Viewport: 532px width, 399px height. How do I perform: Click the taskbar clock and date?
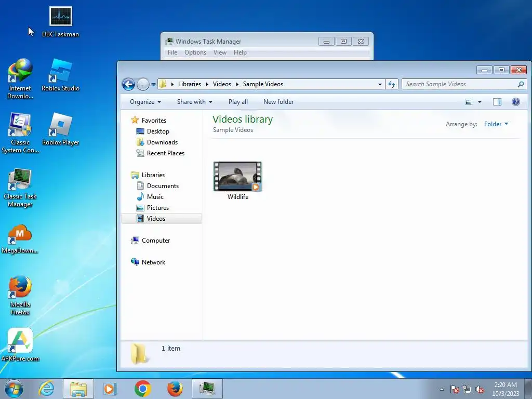[x=506, y=389]
